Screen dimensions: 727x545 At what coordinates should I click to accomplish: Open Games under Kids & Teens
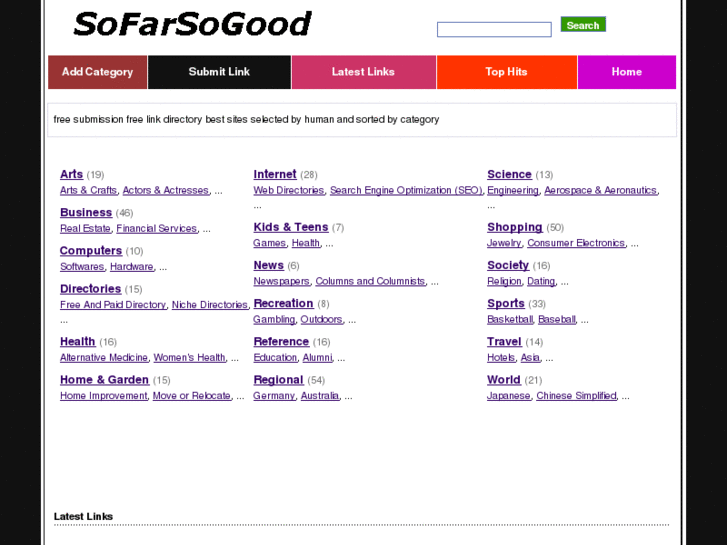click(269, 243)
